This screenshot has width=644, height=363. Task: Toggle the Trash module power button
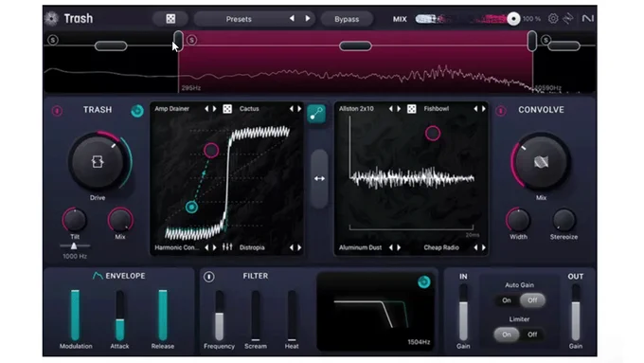pyautogui.click(x=57, y=111)
